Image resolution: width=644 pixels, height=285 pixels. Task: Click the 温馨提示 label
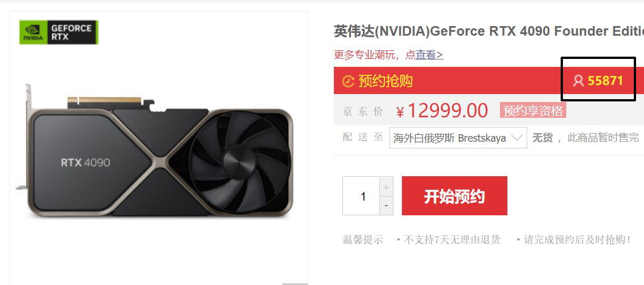[x=363, y=240]
